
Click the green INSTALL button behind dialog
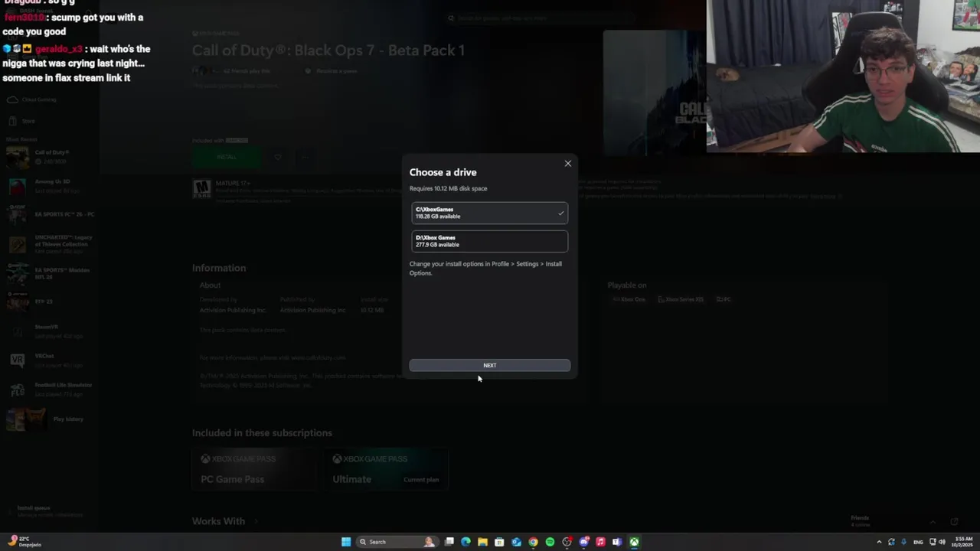pos(227,157)
